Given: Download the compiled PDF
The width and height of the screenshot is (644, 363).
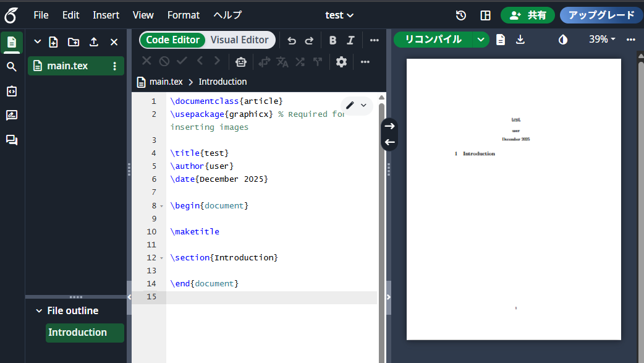Looking at the screenshot, I should point(520,38).
